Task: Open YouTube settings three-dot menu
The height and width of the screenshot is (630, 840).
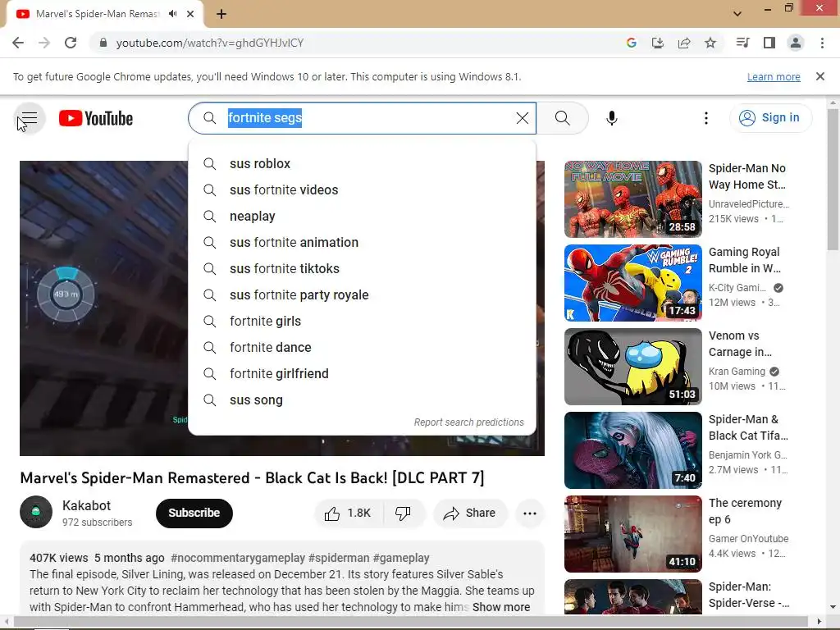Action: [x=706, y=118]
